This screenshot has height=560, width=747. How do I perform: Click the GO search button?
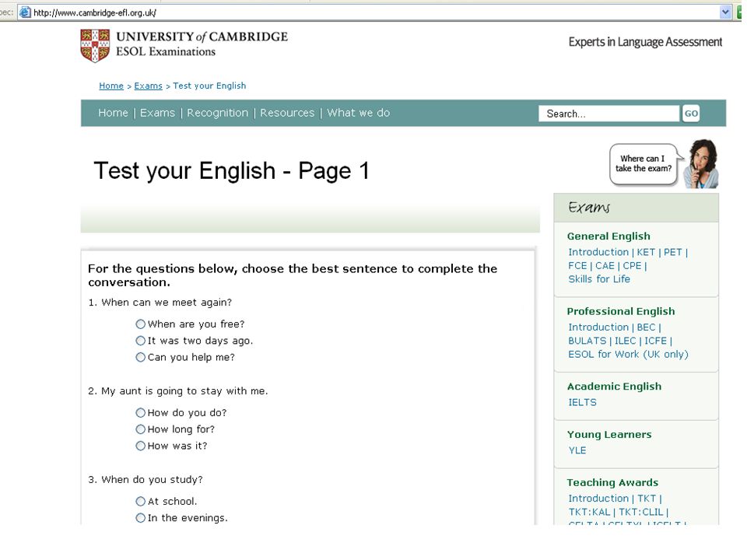point(691,114)
